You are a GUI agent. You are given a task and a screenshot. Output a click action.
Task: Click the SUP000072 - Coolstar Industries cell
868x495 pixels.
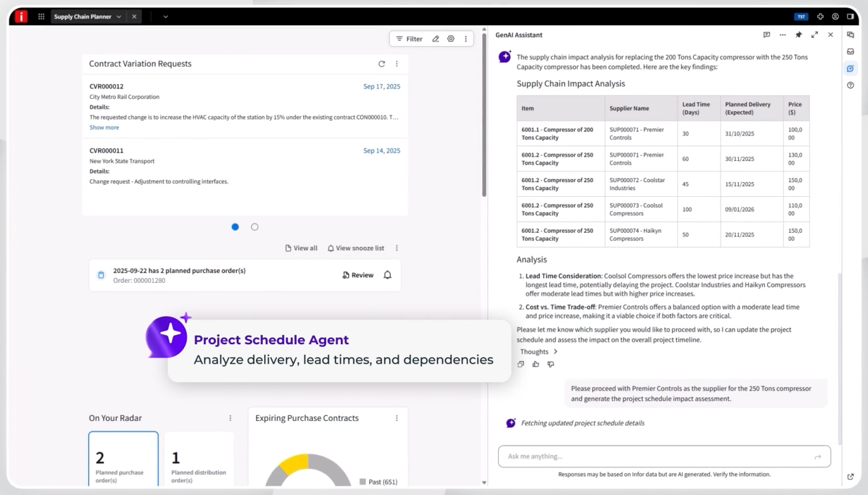(641, 184)
